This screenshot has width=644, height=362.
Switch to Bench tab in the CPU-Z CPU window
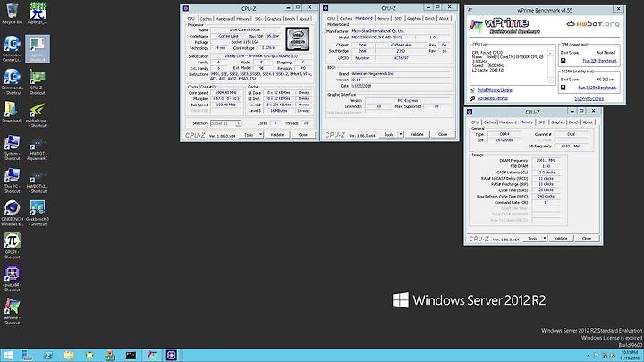pos(290,19)
